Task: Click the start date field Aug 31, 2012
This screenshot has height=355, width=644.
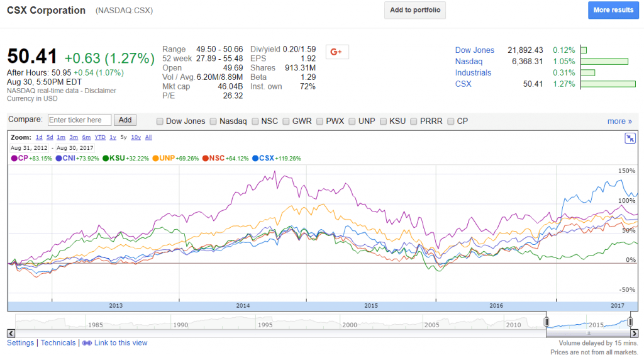Action: (29, 148)
